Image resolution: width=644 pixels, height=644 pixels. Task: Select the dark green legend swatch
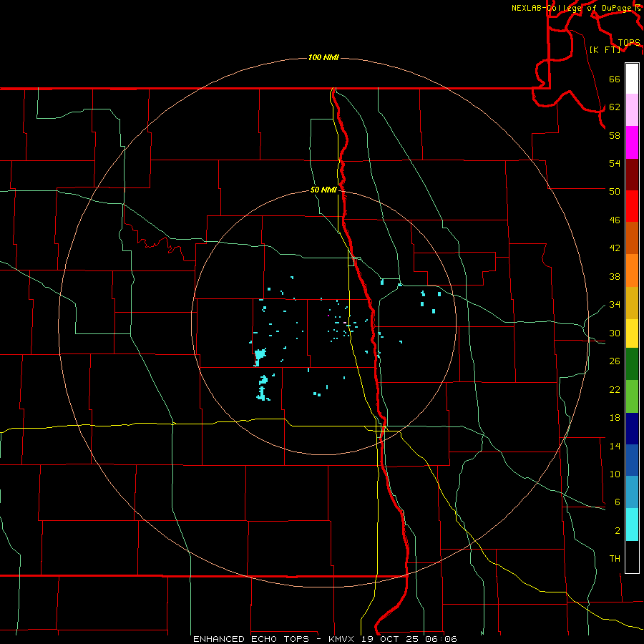(x=632, y=364)
